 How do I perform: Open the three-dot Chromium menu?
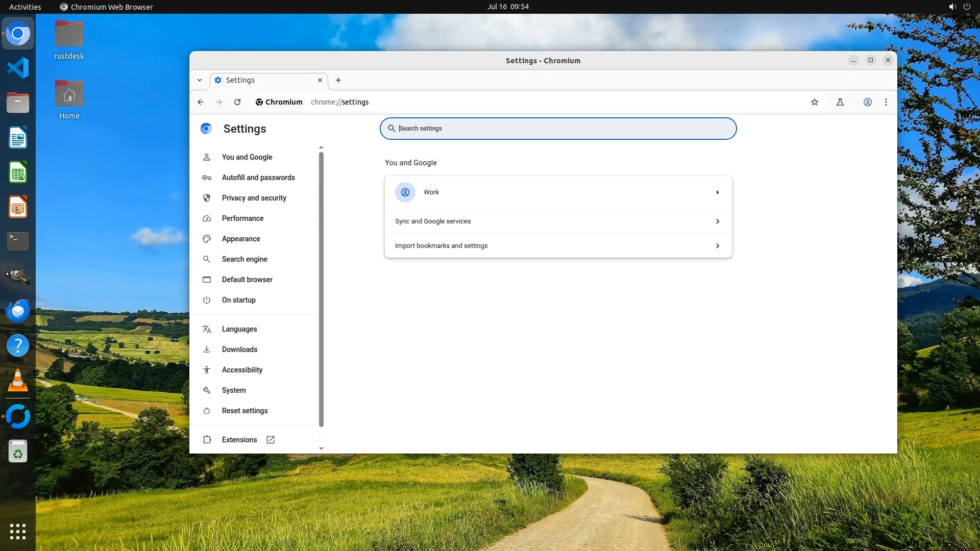[886, 102]
